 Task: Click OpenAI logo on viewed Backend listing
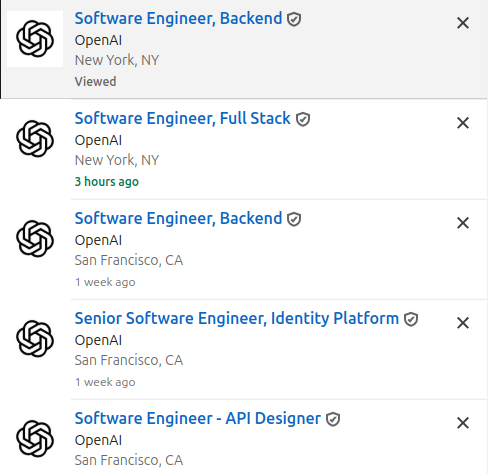[35, 39]
